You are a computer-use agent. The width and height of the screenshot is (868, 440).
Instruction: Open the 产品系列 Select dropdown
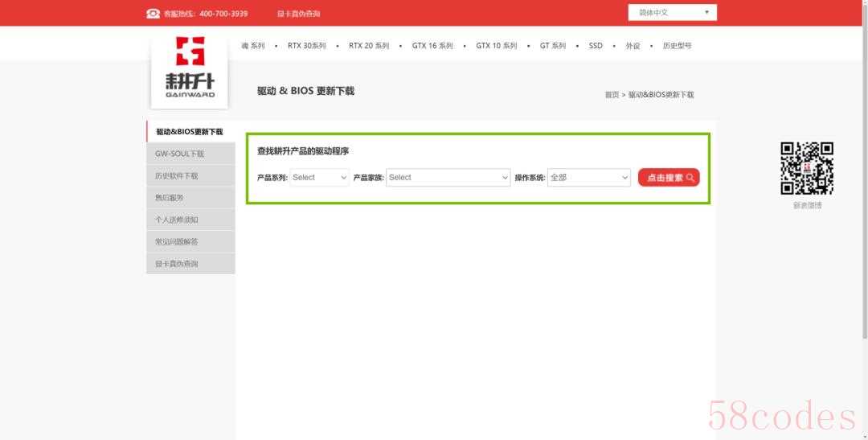click(x=319, y=178)
